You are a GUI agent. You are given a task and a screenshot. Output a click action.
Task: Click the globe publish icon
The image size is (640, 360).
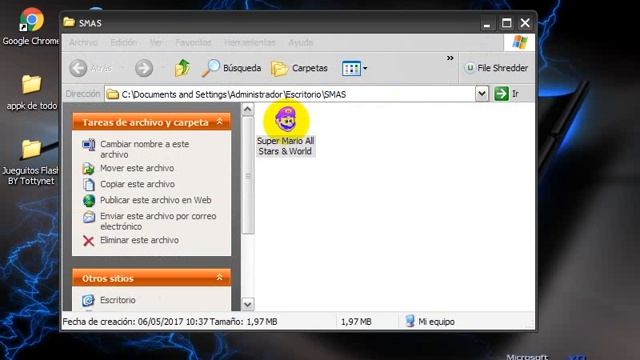pyautogui.click(x=89, y=200)
